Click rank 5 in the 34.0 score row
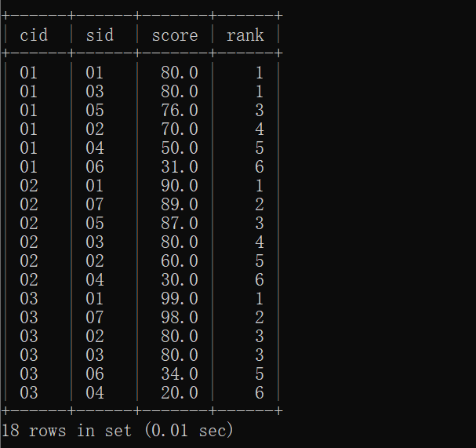This screenshot has width=476, height=448. (260, 374)
